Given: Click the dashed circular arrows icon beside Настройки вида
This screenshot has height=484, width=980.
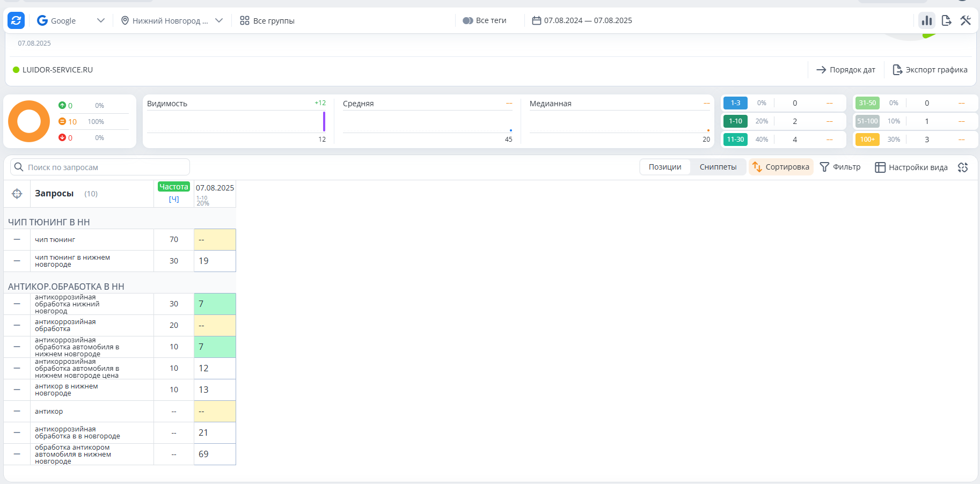Looking at the screenshot, I should click(963, 167).
